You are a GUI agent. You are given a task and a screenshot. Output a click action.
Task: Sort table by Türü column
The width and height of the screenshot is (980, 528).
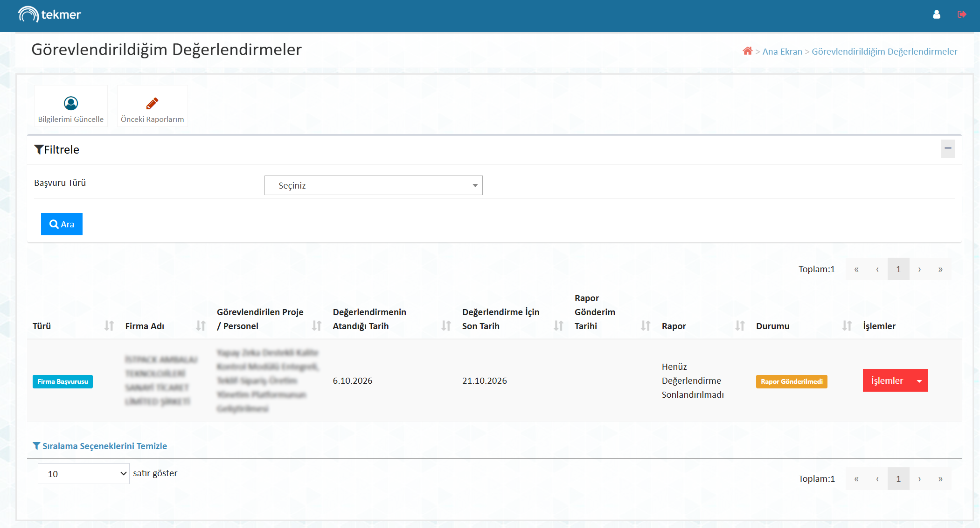pos(109,325)
